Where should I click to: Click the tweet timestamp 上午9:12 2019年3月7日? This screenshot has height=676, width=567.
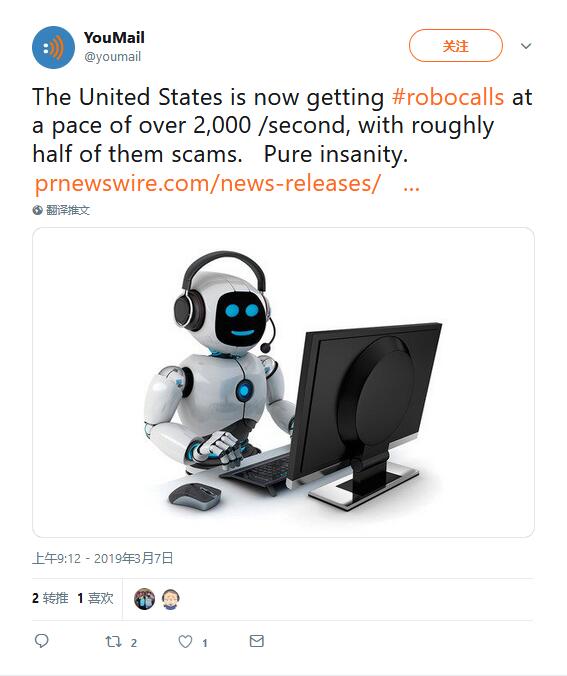pos(103,558)
